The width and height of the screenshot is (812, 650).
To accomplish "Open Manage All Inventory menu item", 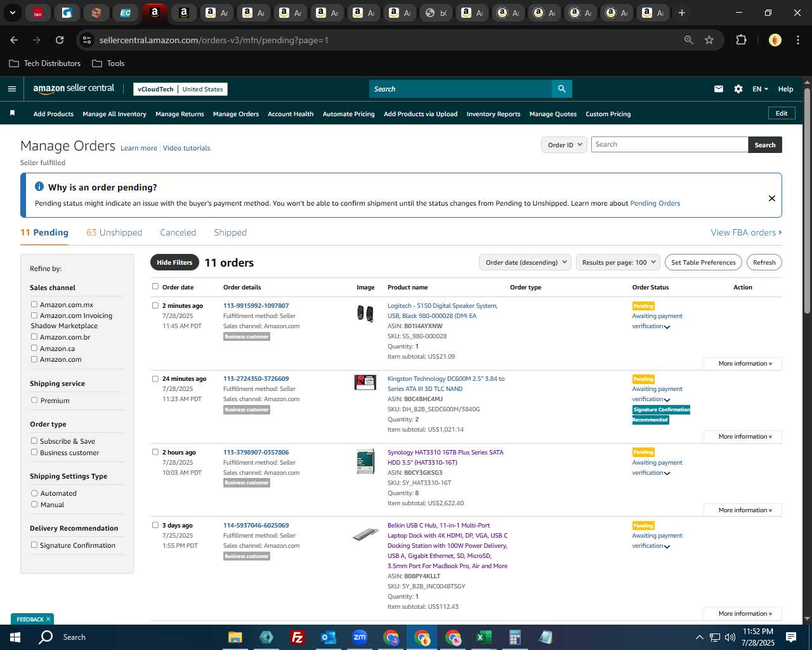I will point(114,114).
